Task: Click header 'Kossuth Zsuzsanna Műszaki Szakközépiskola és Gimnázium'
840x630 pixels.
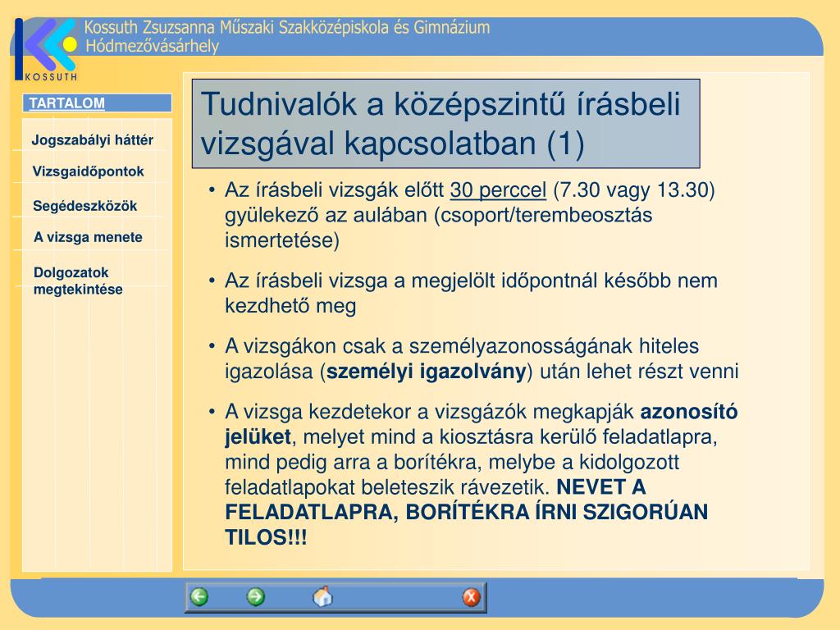Action: pos(287,27)
